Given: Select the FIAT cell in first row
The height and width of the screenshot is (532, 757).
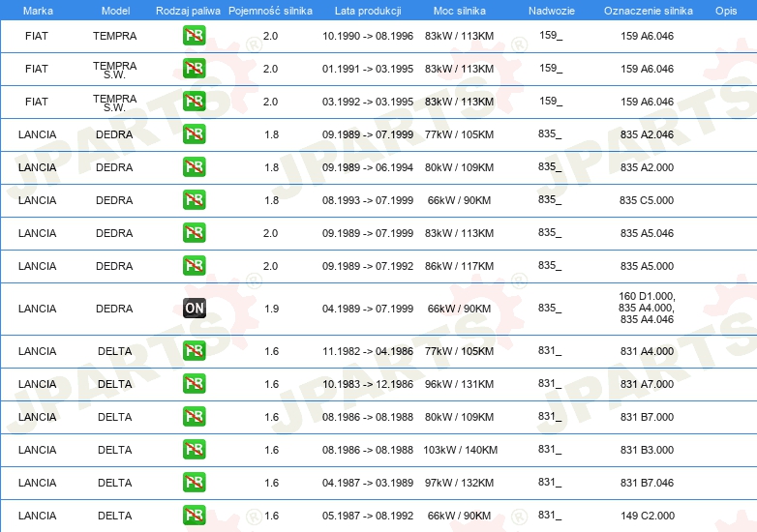Looking at the screenshot, I should 37,36.
